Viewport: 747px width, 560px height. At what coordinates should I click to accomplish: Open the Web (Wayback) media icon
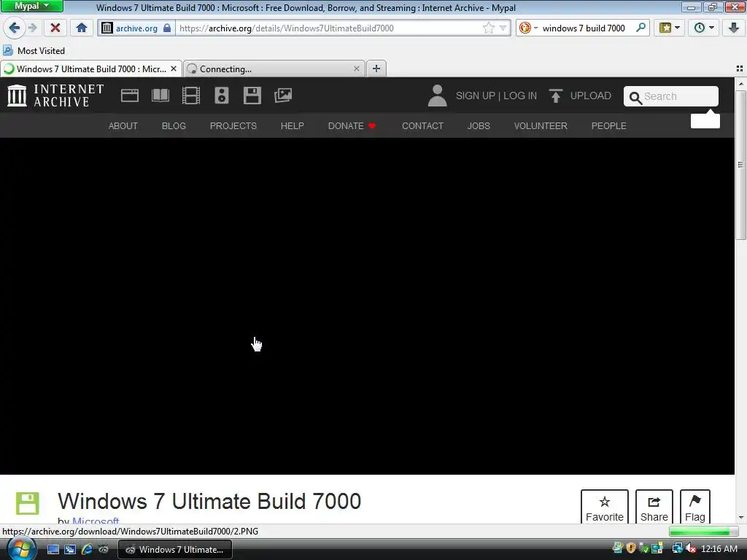click(130, 96)
